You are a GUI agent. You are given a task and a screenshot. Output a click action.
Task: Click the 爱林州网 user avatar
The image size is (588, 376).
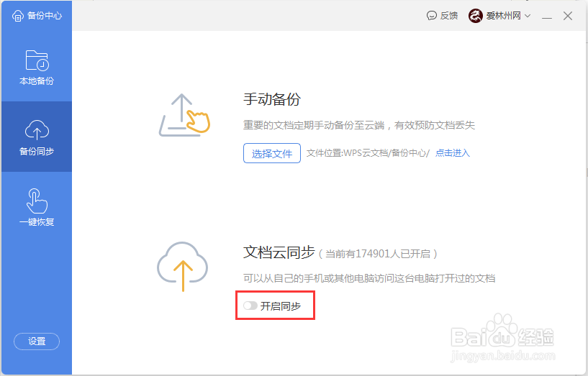tap(475, 16)
